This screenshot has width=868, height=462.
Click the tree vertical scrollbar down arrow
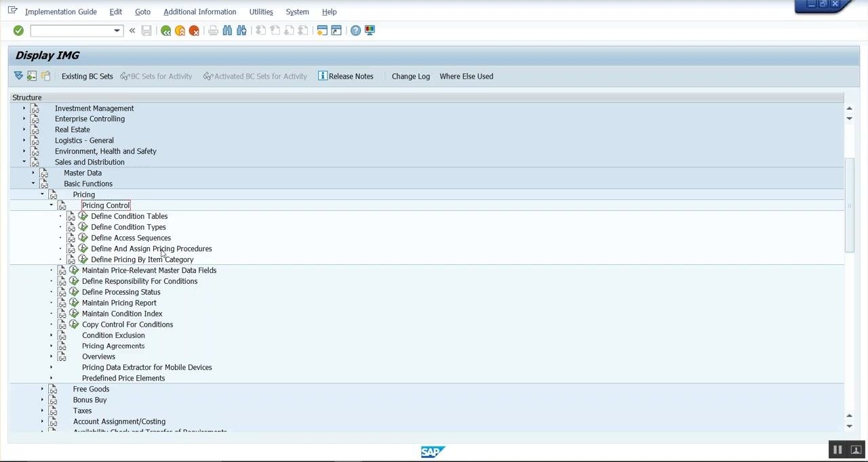pyautogui.click(x=849, y=426)
